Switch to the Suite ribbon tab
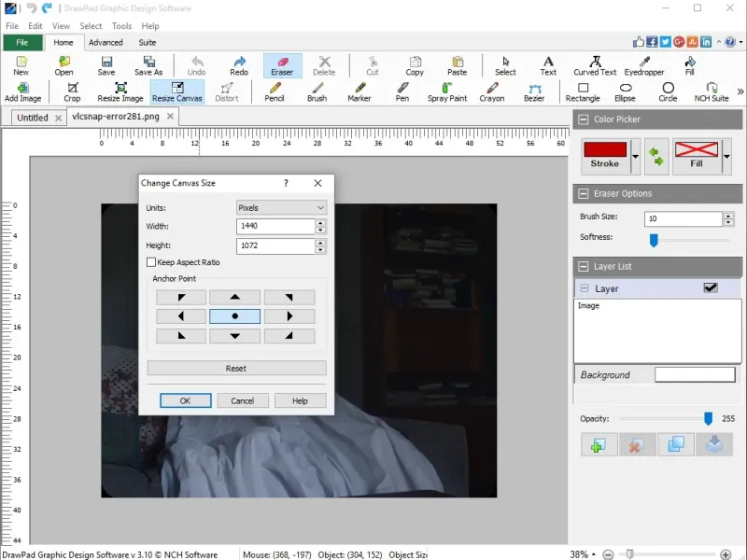 [x=148, y=42]
